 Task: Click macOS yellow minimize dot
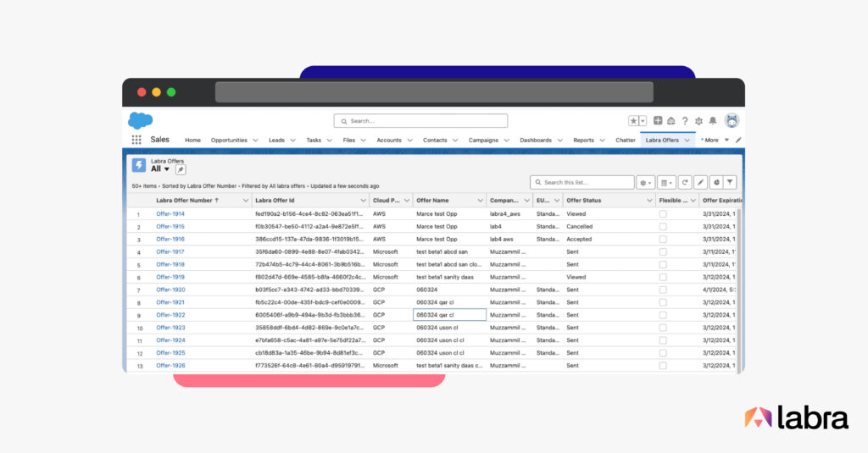[157, 92]
